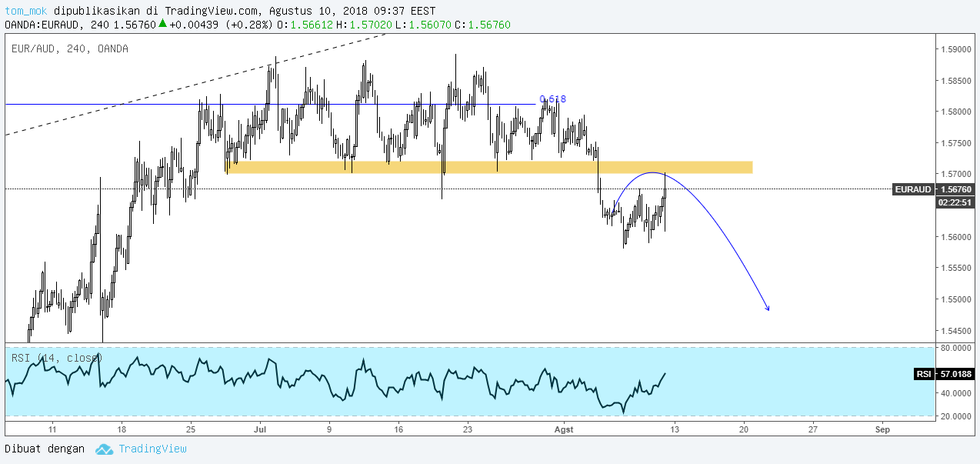The height and width of the screenshot is (464, 980).
Task: Click the 27 date label on time axis
Action: click(x=813, y=430)
